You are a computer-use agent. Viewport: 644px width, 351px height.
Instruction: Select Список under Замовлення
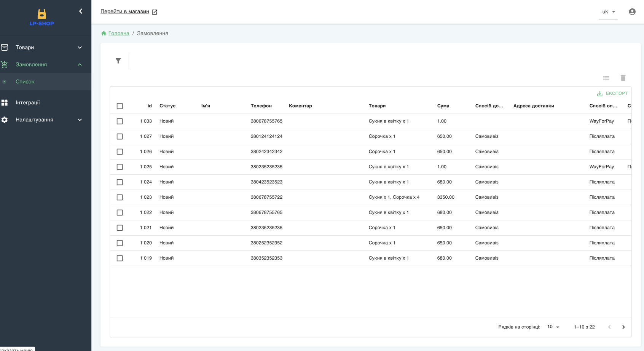(x=25, y=82)
